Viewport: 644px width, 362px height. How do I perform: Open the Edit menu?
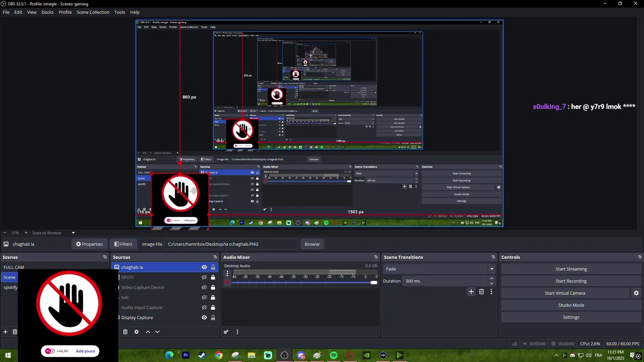[18, 12]
